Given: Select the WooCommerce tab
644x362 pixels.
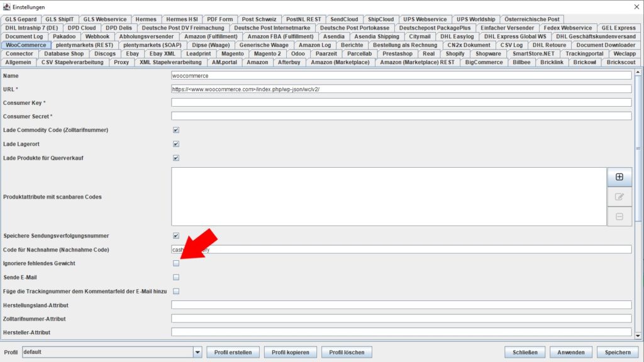Looking at the screenshot, I should [x=26, y=45].
